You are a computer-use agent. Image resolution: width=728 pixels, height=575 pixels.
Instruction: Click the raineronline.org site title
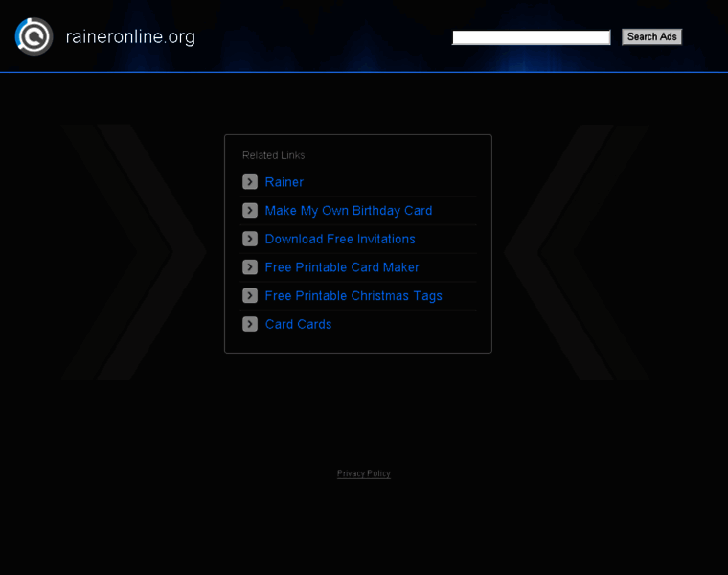130,36
